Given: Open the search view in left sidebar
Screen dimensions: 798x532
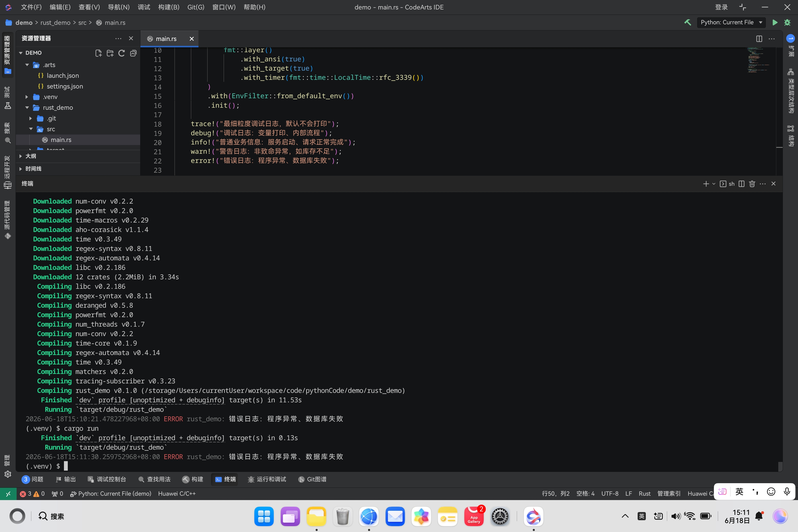Looking at the screenshot, I should pos(7,133).
